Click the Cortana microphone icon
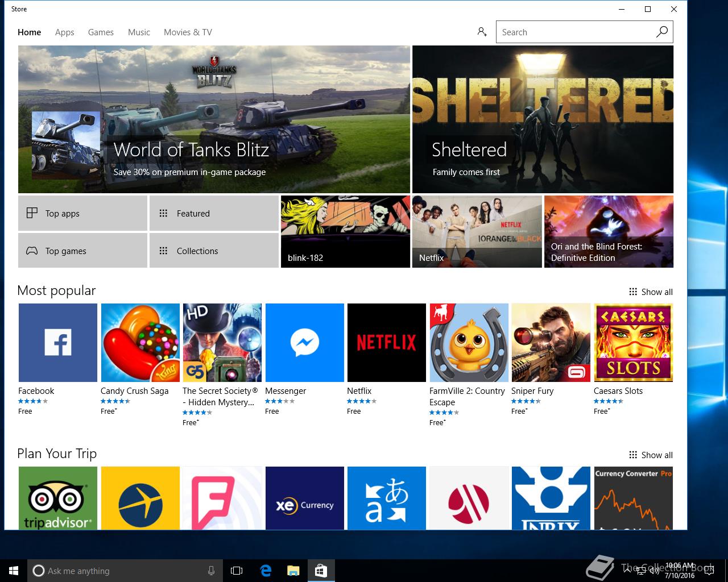The image size is (728, 582). tap(211, 571)
